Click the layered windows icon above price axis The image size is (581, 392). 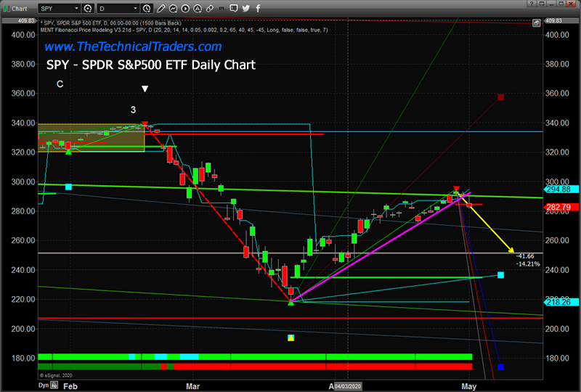(536, 23)
